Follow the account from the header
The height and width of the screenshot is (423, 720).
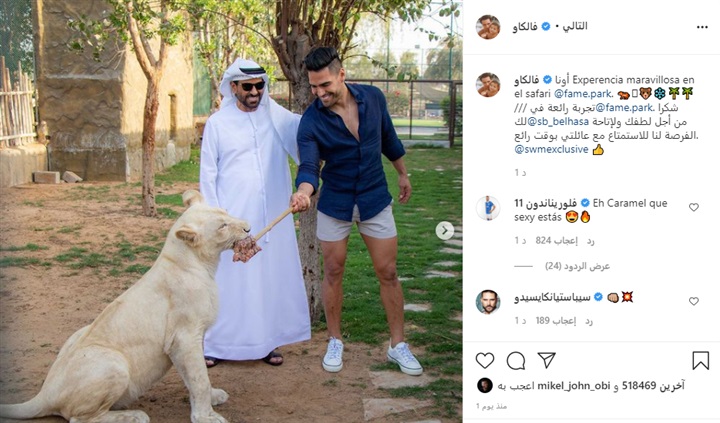575,26
